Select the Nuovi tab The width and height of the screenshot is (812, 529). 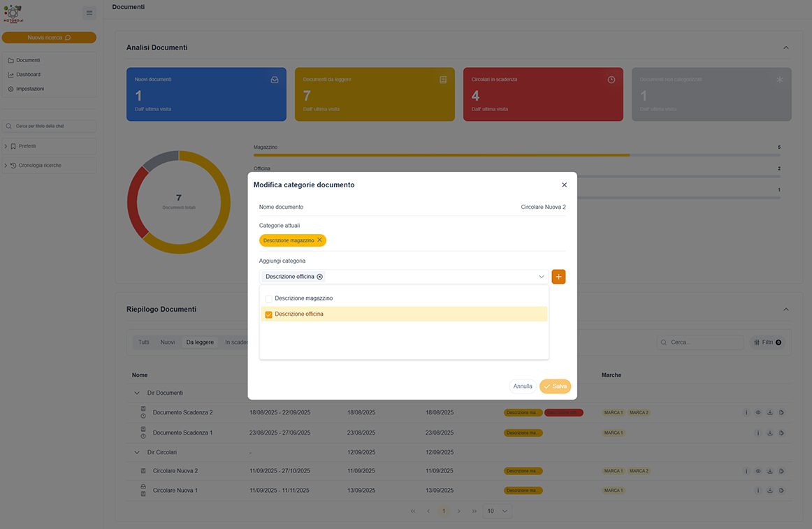point(167,342)
